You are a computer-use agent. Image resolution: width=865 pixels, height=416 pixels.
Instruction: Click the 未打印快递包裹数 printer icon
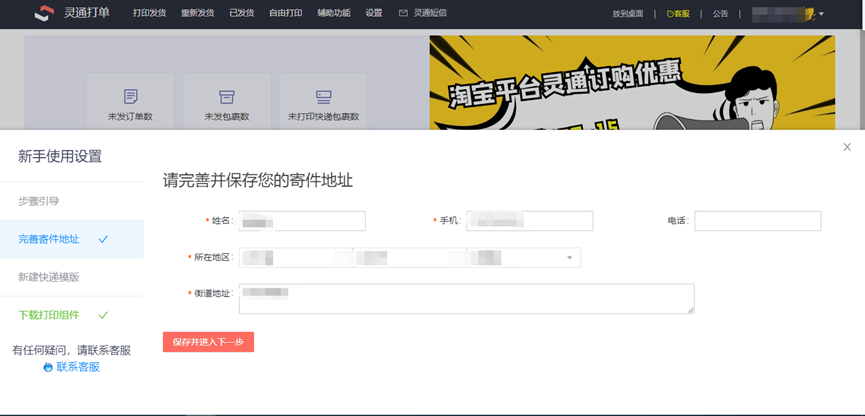point(323,97)
